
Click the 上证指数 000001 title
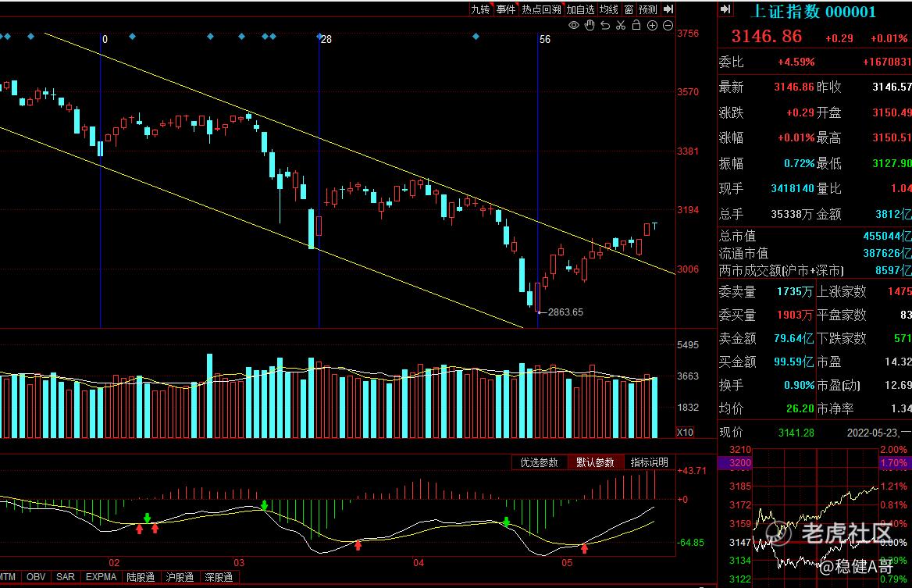(x=813, y=11)
